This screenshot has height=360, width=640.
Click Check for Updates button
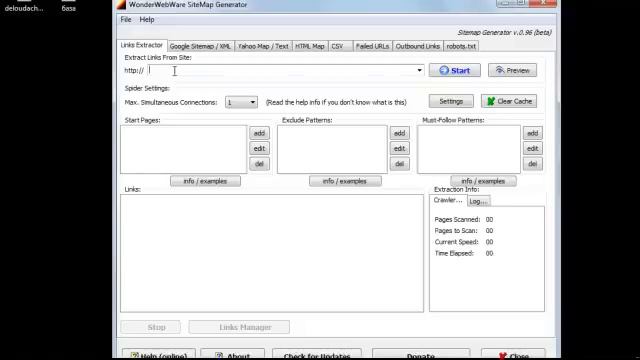point(317,354)
